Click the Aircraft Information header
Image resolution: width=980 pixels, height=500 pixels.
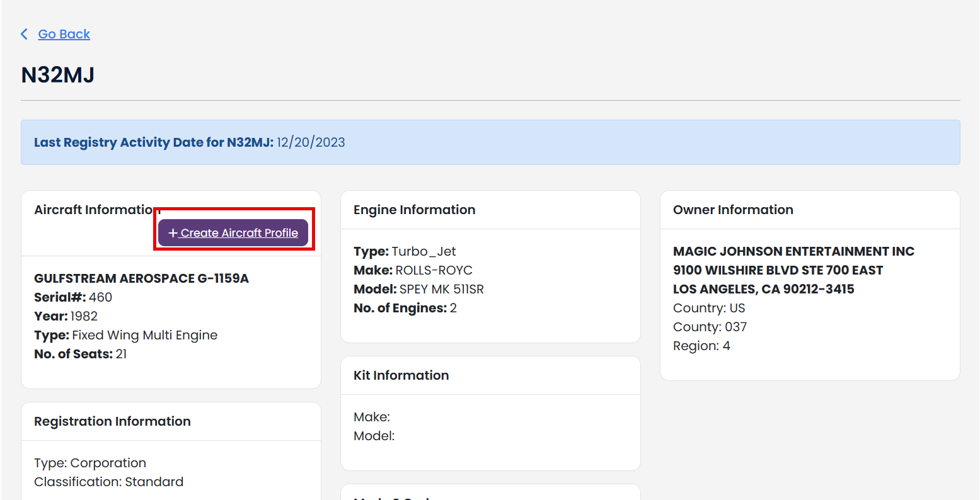(x=98, y=210)
